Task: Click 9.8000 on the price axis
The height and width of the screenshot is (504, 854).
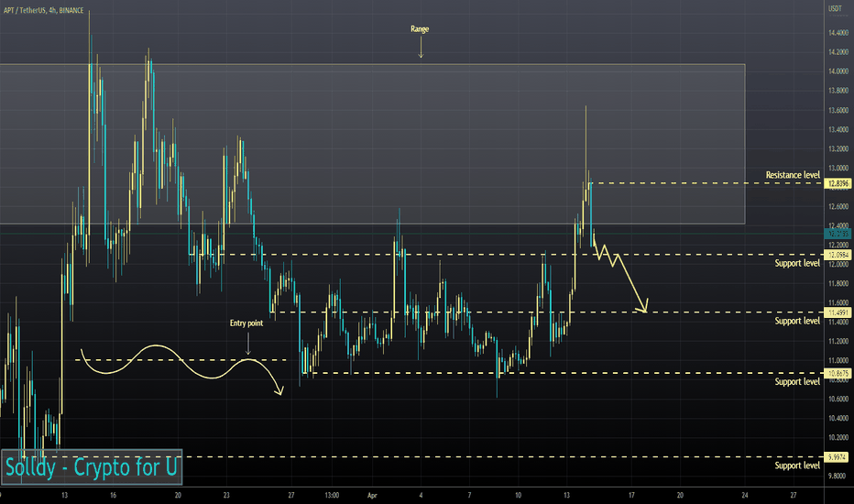Action: (838, 476)
